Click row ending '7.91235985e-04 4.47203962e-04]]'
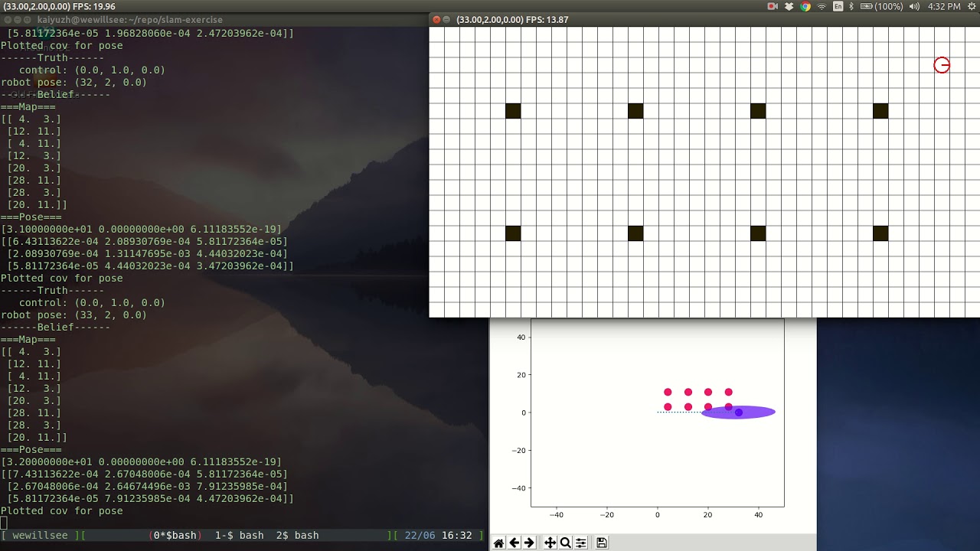 coord(150,499)
